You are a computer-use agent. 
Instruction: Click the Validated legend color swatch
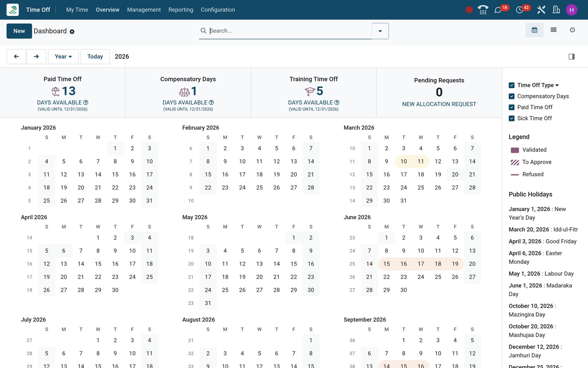pyautogui.click(x=515, y=150)
